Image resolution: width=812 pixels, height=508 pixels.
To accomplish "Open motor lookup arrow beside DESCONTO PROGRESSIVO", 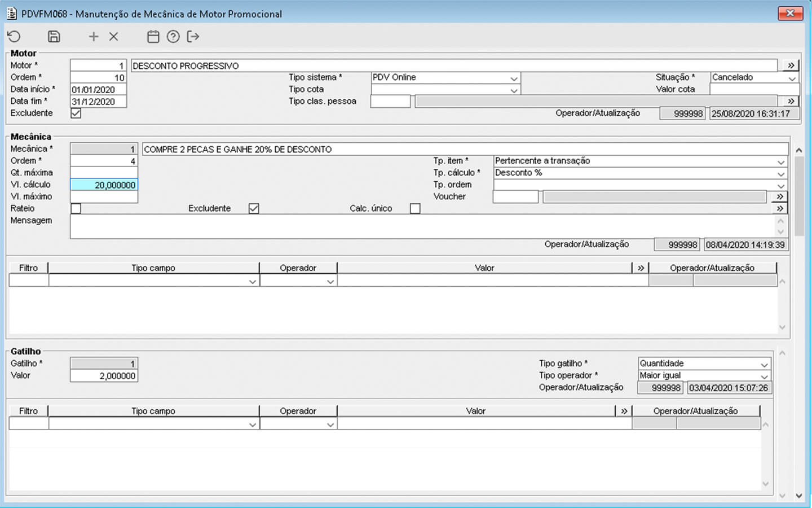I will [x=791, y=65].
